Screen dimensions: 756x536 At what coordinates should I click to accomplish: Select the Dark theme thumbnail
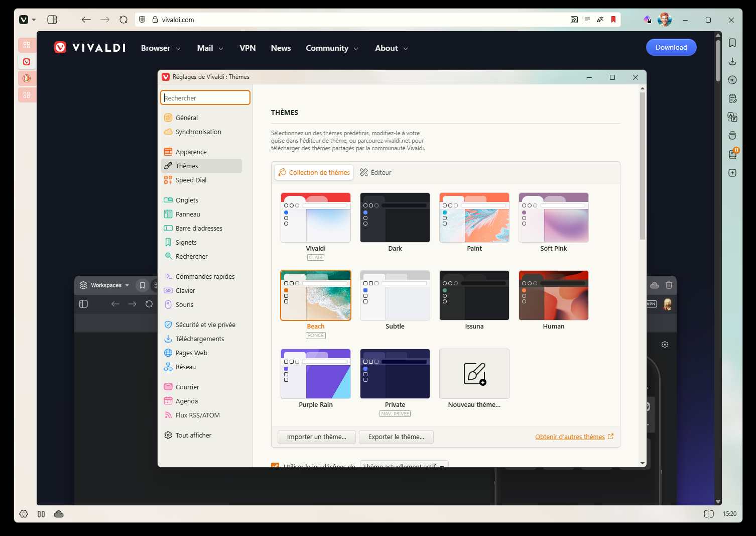click(395, 218)
